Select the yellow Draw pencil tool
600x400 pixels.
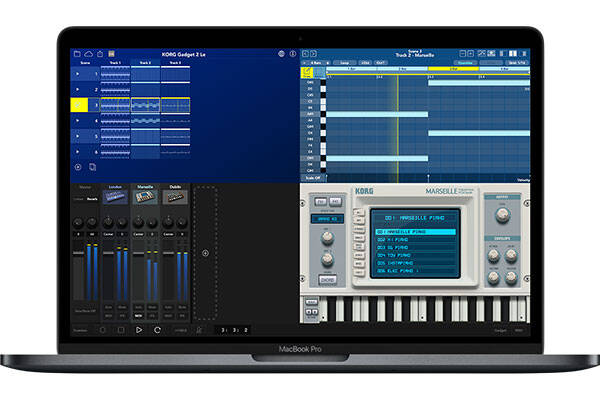[x=307, y=72]
